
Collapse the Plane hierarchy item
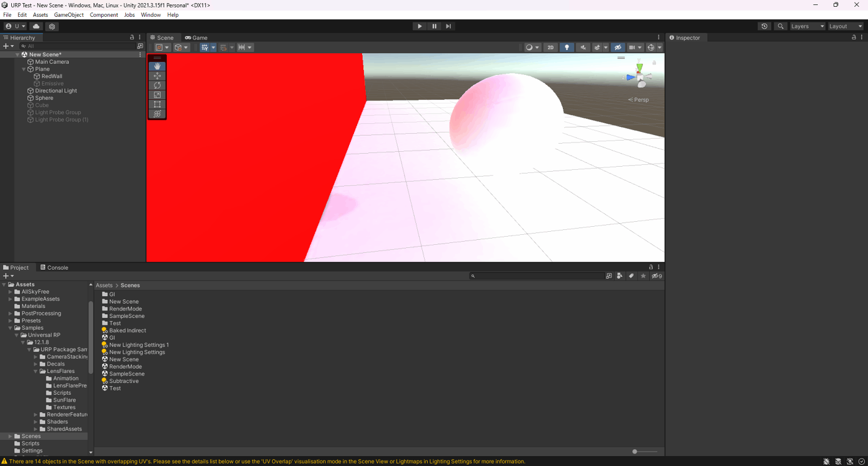click(24, 69)
